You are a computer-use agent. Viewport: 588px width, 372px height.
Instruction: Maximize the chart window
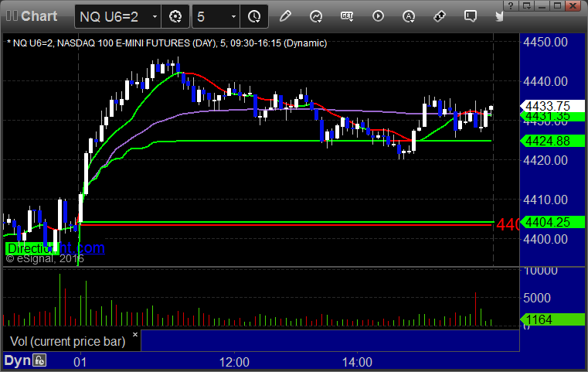pyautogui.click(x=558, y=5)
